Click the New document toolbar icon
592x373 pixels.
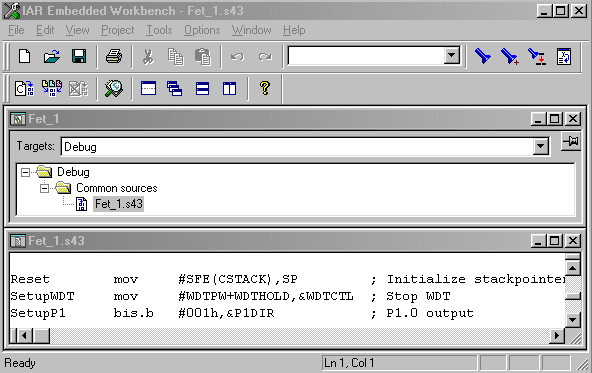25,57
